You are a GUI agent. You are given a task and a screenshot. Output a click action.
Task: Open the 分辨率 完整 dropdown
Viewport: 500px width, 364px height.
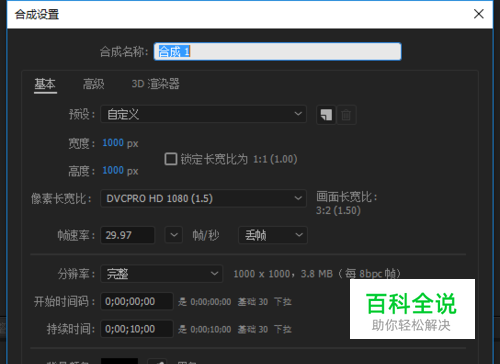tap(162, 274)
